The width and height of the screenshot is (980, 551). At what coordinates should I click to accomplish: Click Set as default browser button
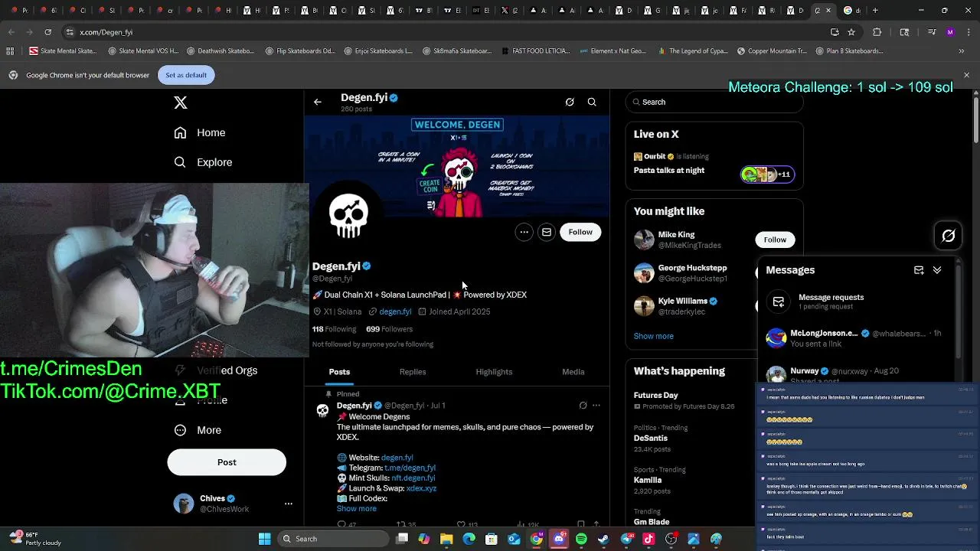coord(186,75)
